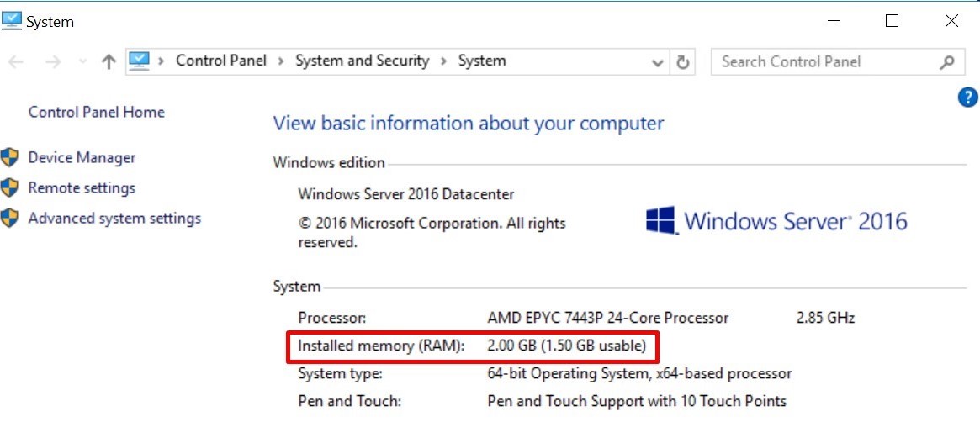Click the search magnifier icon
This screenshot has width=980, height=422.
[947, 62]
